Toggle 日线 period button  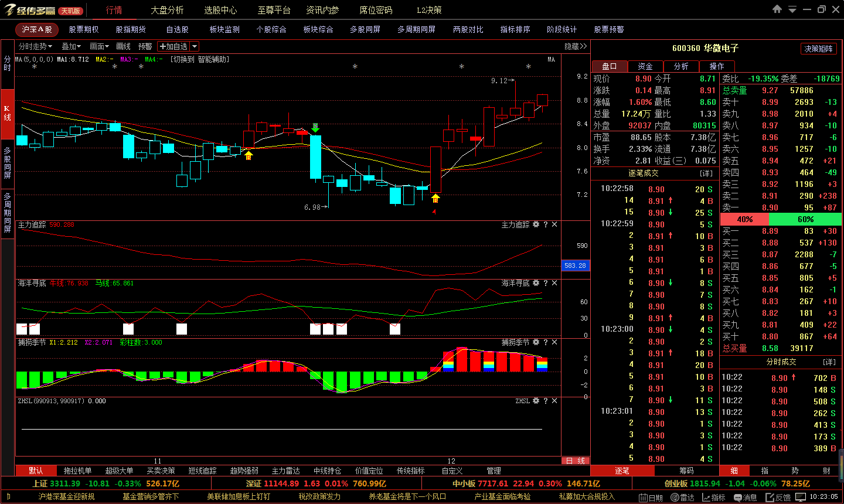tap(576, 461)
